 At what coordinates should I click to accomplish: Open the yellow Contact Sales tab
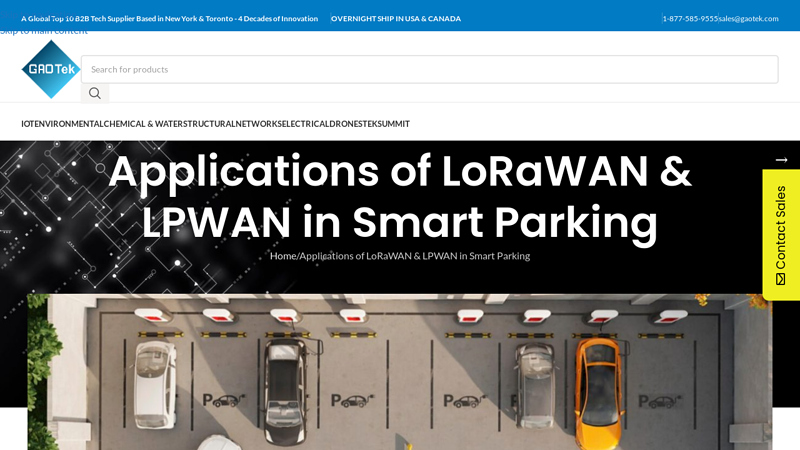(781, 235)
